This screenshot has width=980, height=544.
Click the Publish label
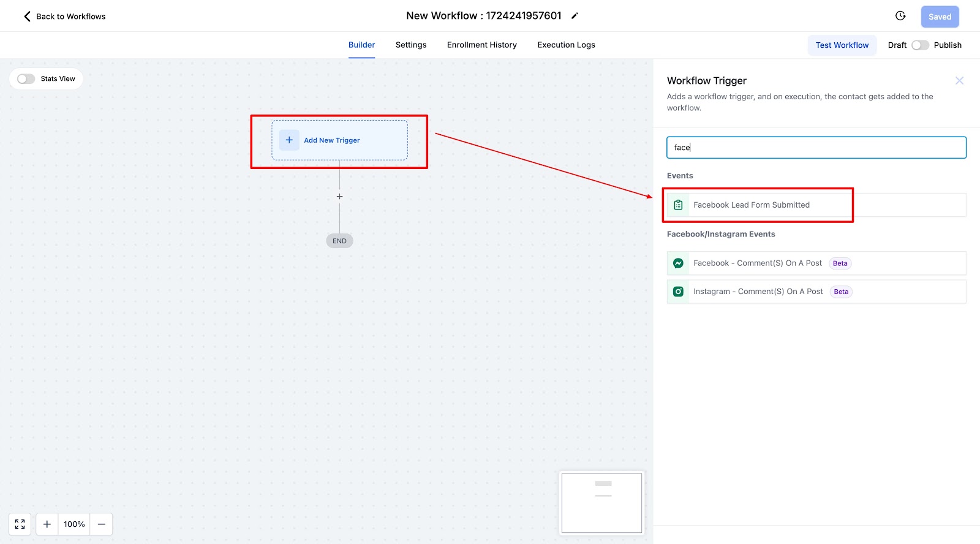pos(948,45)
